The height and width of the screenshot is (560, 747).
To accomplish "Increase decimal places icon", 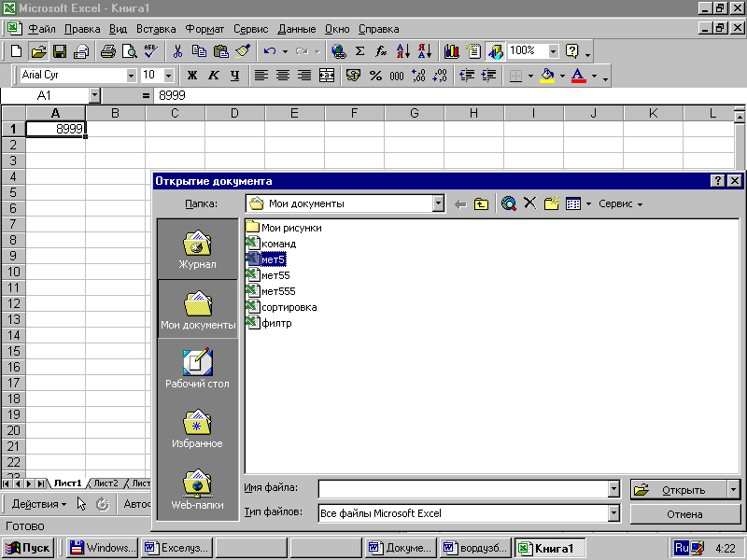I will click(x=418, y=76).
